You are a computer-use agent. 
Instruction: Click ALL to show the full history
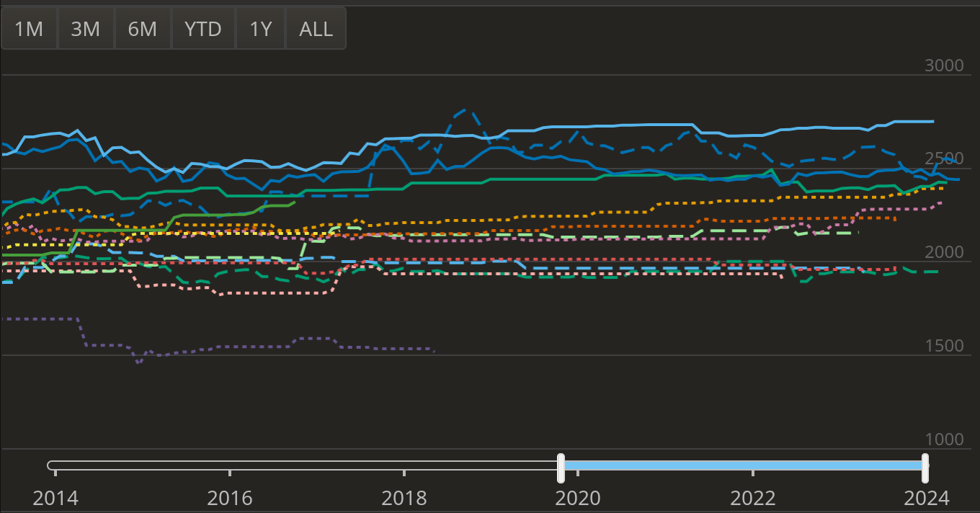pos(316,29)
